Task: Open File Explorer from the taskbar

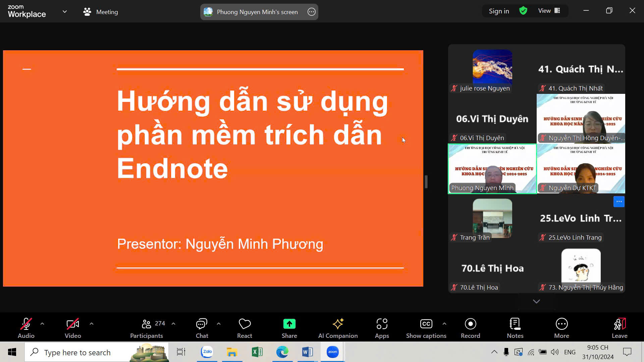Action: (232, 352)
